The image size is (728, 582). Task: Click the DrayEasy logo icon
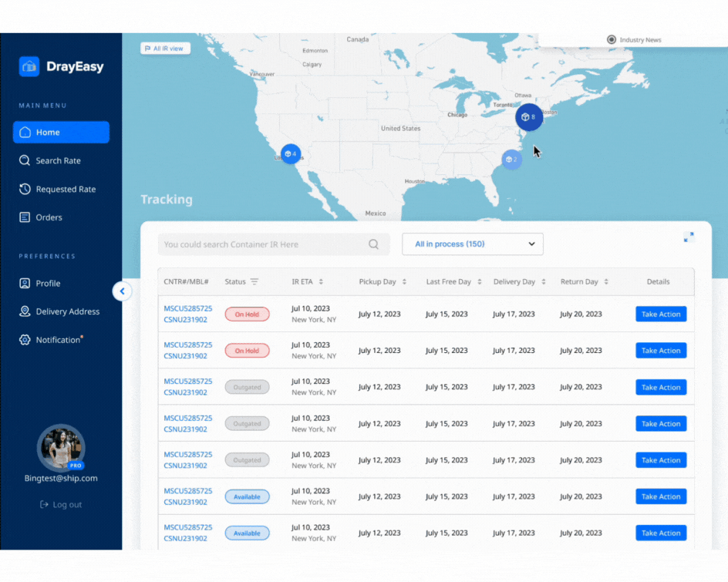(x=29, y=66)
